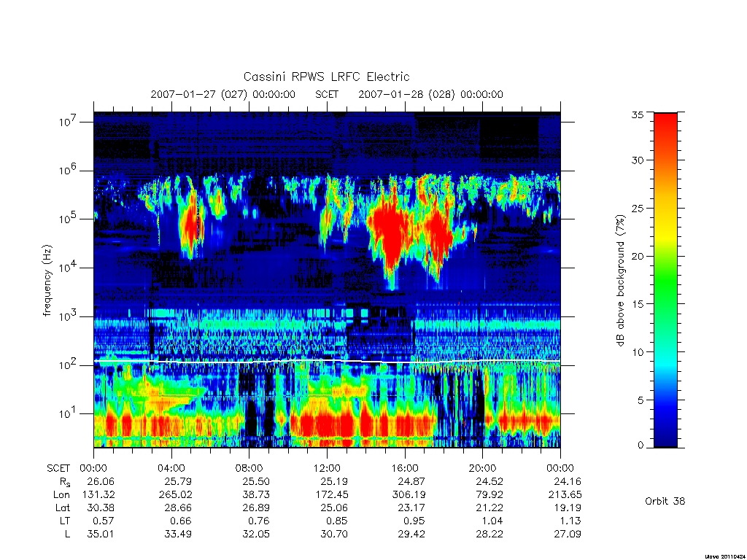Click the spectrogram plot area
The image size is (747, 560).
click(327, 280)
